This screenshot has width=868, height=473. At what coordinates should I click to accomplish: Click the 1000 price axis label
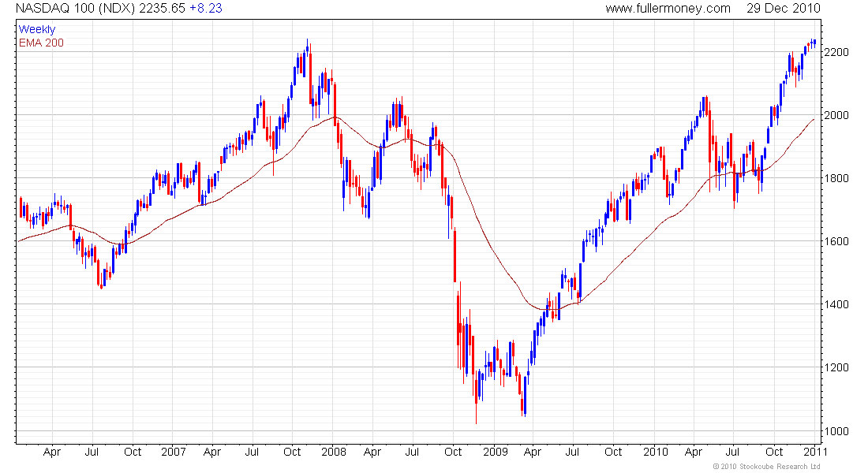tap(836, 431)
